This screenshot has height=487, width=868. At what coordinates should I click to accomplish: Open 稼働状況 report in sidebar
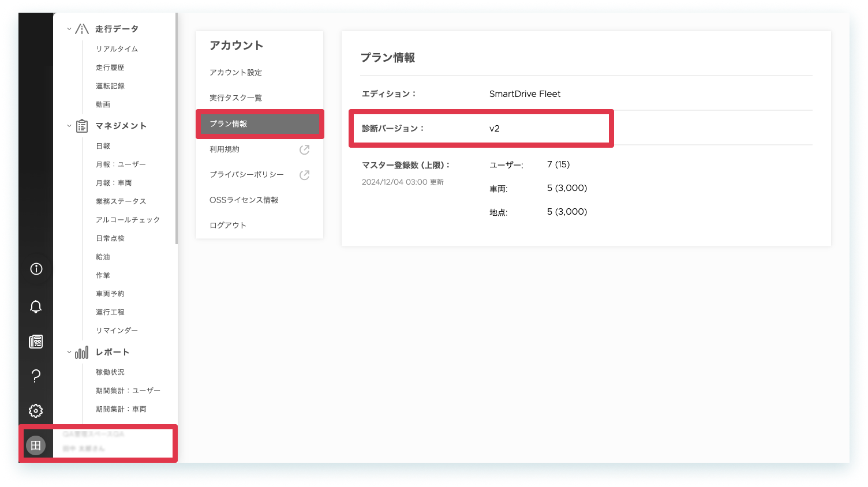(110, 372)
